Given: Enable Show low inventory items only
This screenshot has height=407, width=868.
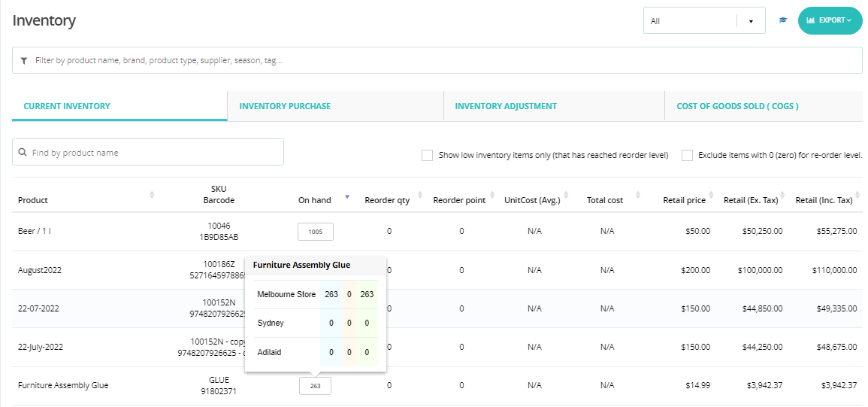Looking at the screenshot, I should point(427,155).
